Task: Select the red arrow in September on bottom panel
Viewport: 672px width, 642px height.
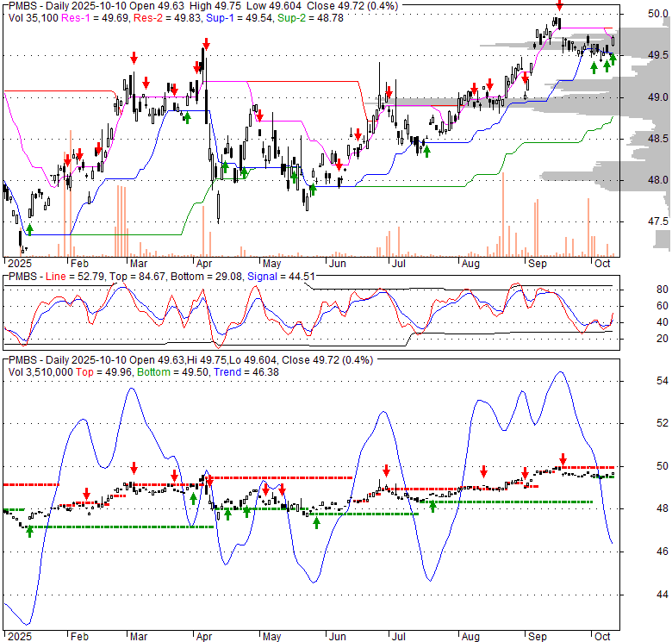Action: pos(563,459)
